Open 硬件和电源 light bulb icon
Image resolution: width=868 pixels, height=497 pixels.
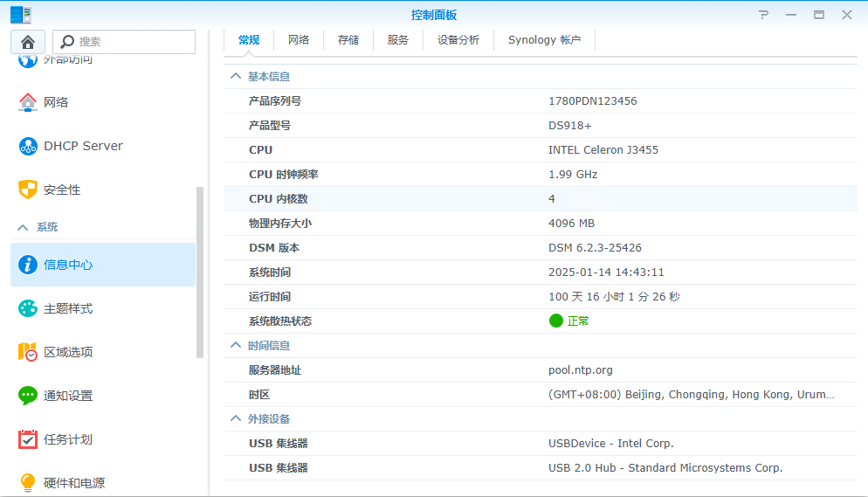tap(28, 483)
